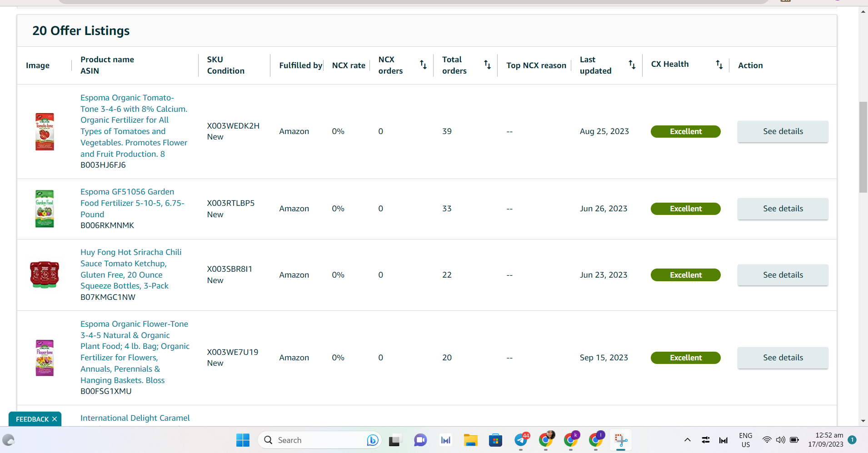Open Microsoft Store from the taskbar

(495, 440)
